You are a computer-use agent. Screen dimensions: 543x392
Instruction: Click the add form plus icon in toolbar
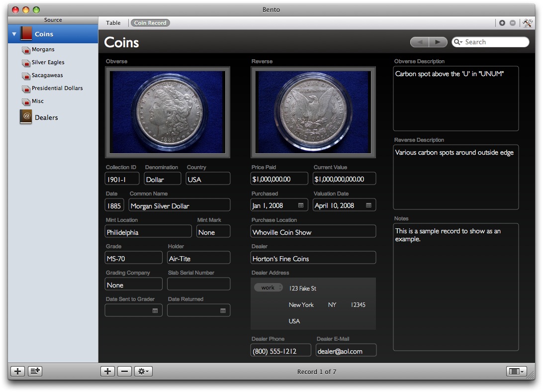pyautogui.click(x=502, y=23)
